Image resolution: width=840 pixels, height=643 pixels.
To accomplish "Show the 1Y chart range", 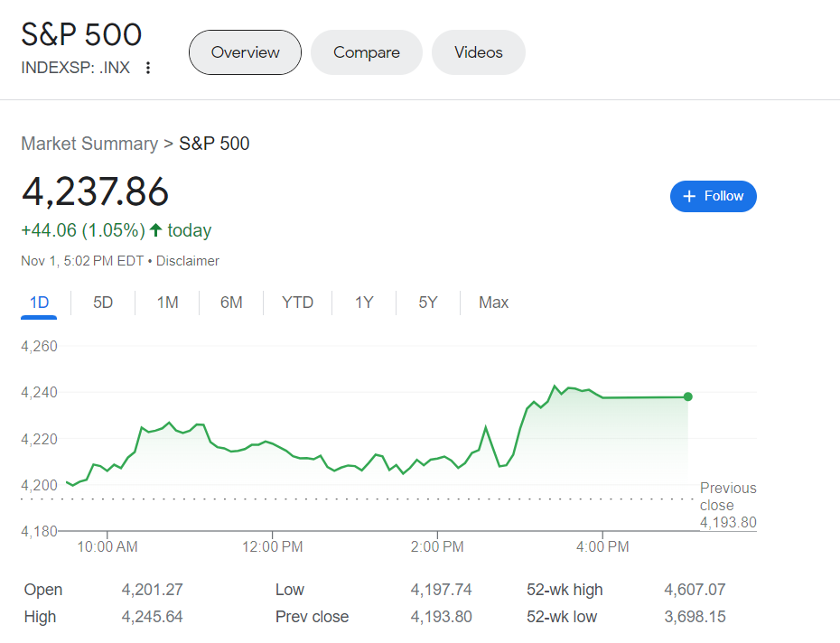I will [364, 303].
